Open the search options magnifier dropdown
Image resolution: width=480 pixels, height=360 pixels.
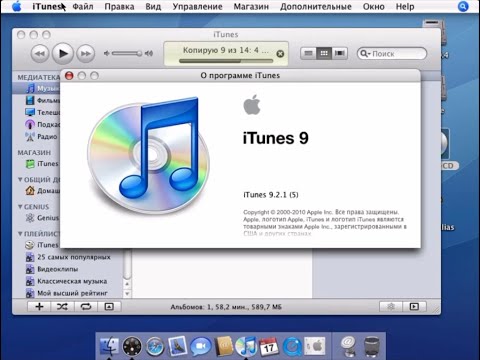tap(365, 53)
